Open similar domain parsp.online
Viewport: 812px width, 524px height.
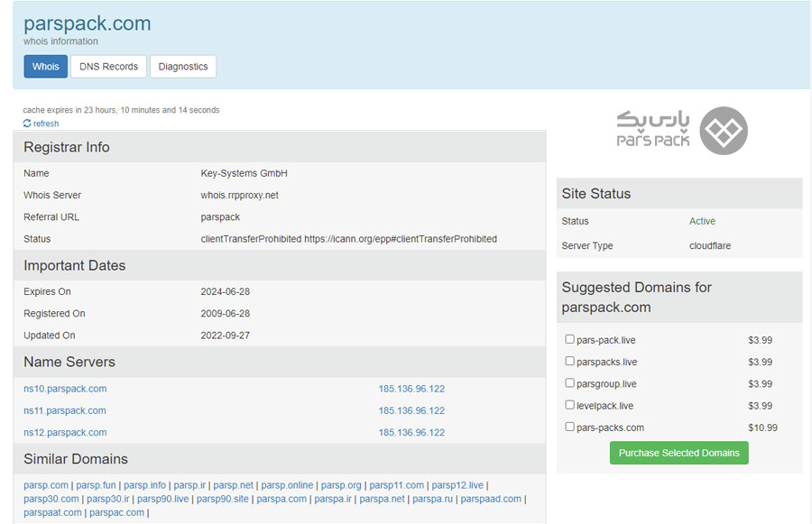coord(288,485)
